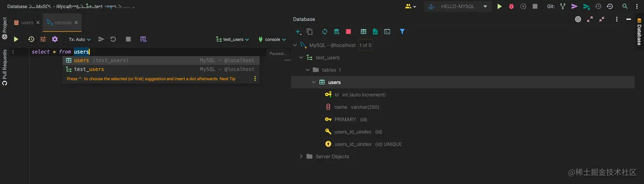
Task: Collapse the test_users schema node in the tree
Action: click(301, 58)
